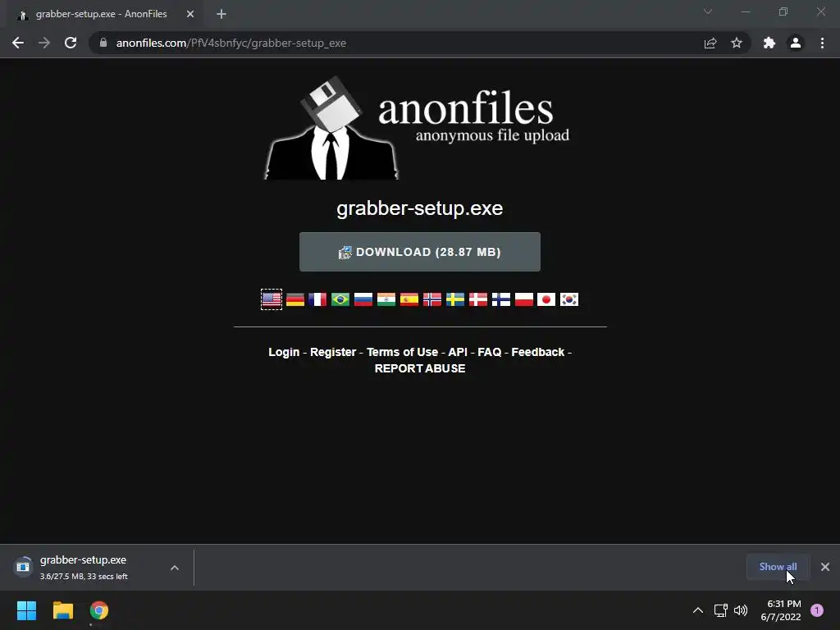
Task: Click the Download (28.87 MB) button
Action: click(420, 252)
